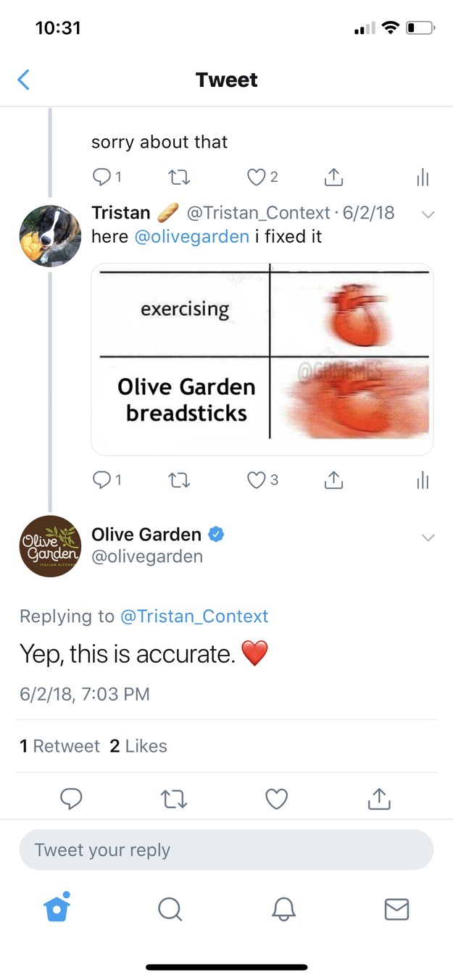Like Tristan's tweet with 3 likes
This screenshot has height=980, width=453.
pos(257,479)
